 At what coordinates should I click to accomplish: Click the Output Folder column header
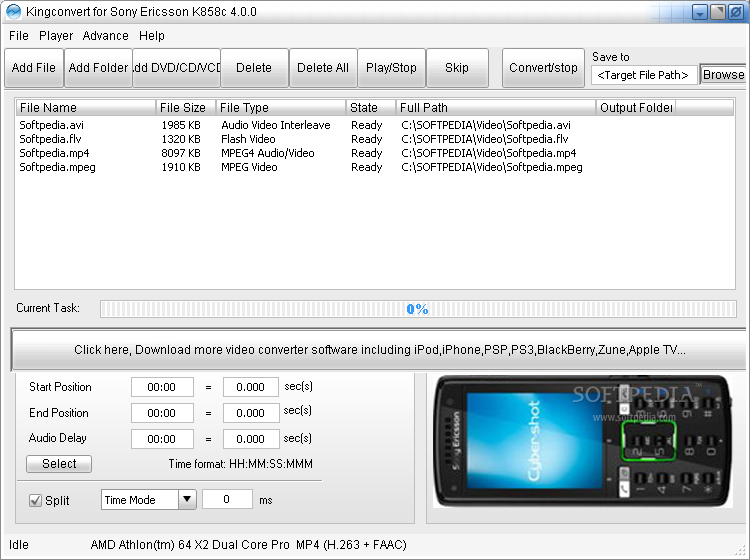point(636,108)
